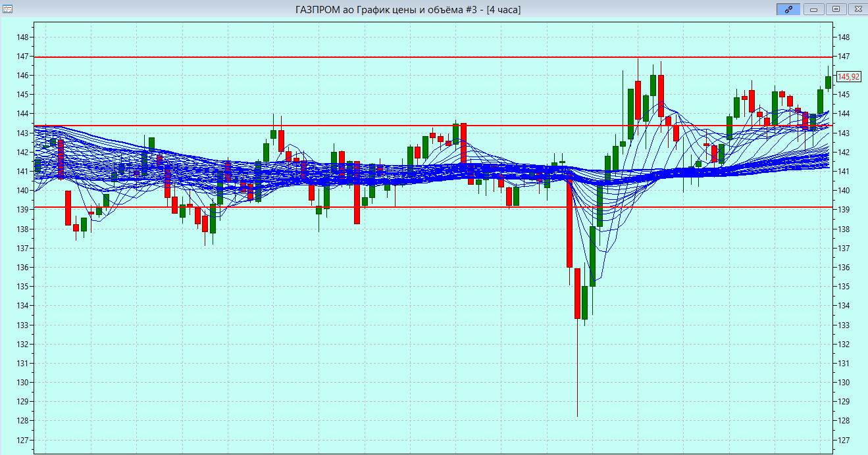Click the chart window icon in title bar

click(7, 9)
